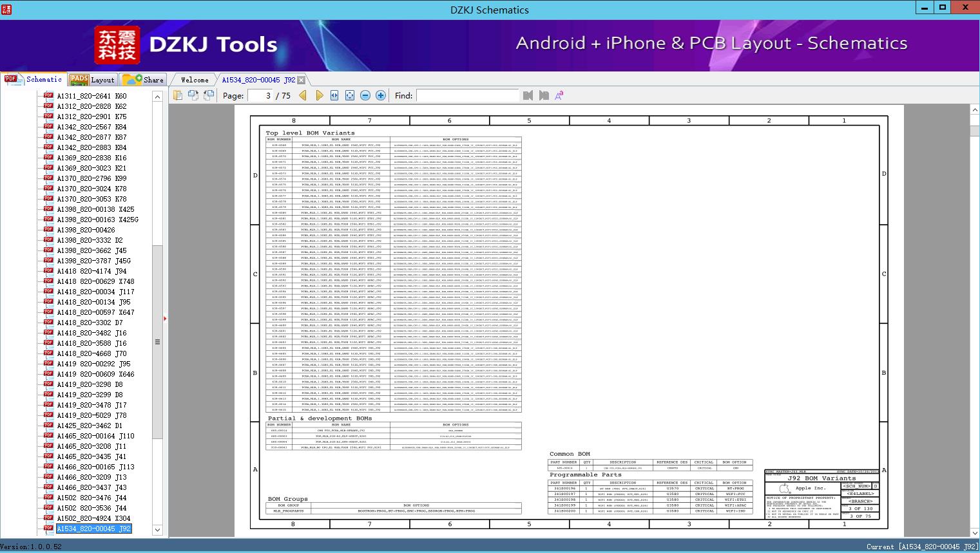This screenshot has height=553, width=980.
Task: Click the schematic list scrollbar thumb
Action: tap(157, 342)
